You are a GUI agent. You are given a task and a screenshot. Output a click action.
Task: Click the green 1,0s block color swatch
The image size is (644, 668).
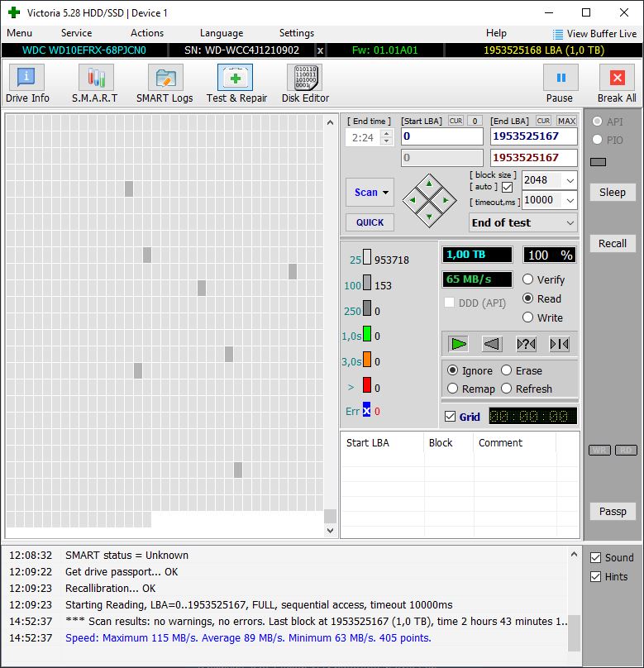[x=367, y=333]
